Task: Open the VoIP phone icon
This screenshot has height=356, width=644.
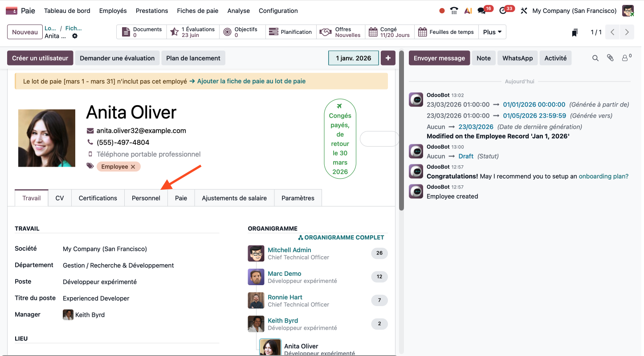Action: [454, 11]
